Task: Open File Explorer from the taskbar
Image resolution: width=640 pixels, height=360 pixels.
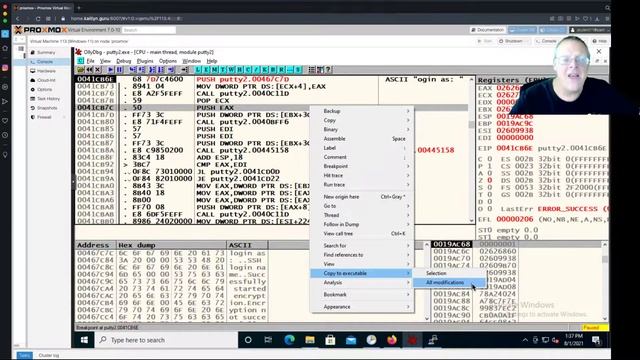Action: pyautogui.click(x=310, y=340)
